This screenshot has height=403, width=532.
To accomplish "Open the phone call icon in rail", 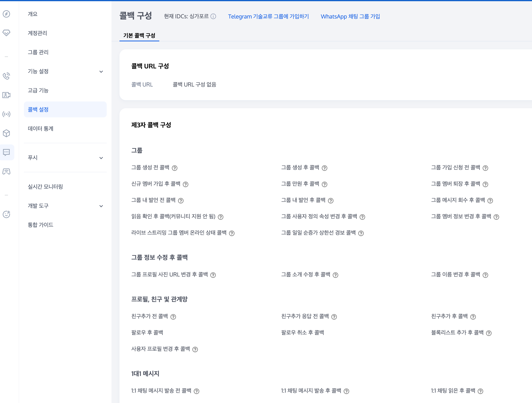I will [x=7, y=76].
